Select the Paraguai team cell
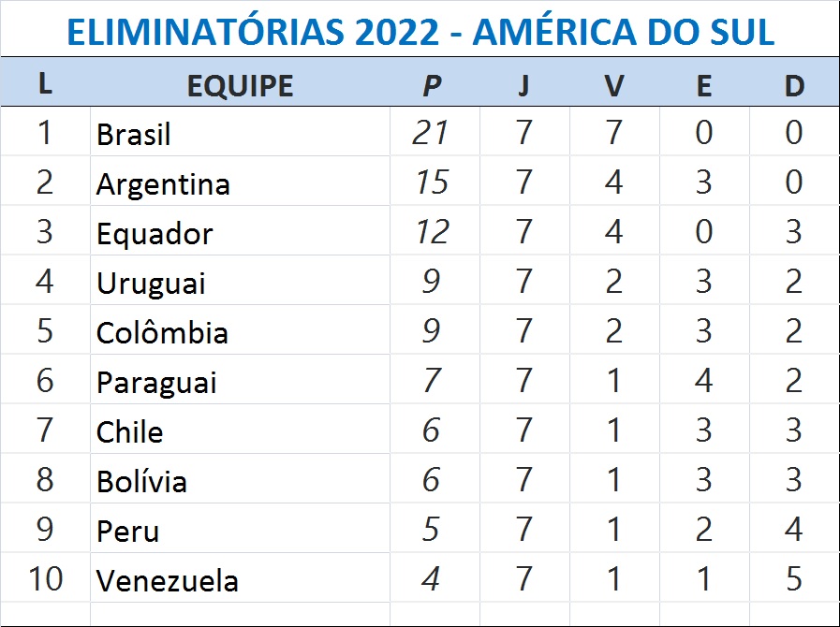 coord(156,383)
